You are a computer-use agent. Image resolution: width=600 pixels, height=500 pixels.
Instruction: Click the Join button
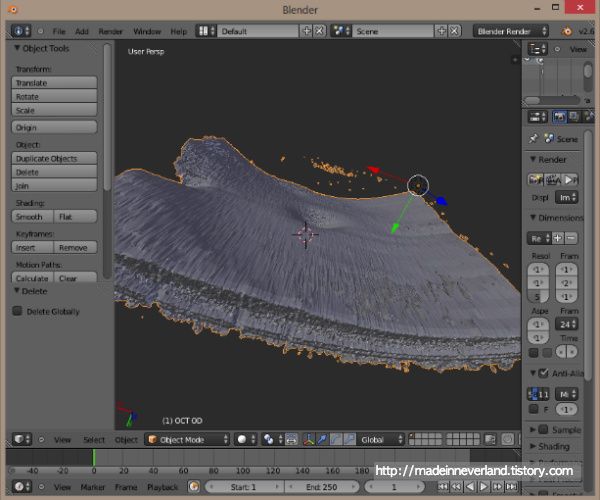pyautogui.click(x=54, y=186)
